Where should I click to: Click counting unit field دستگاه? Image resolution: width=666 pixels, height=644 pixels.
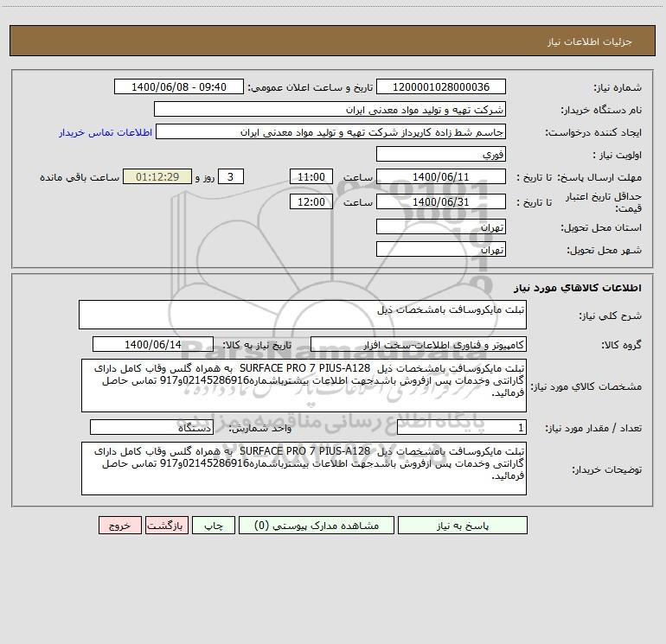[151, 427]
